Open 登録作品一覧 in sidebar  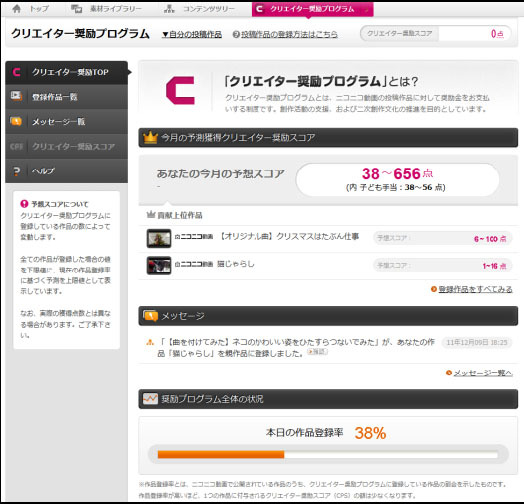click(x=67, y=97)
